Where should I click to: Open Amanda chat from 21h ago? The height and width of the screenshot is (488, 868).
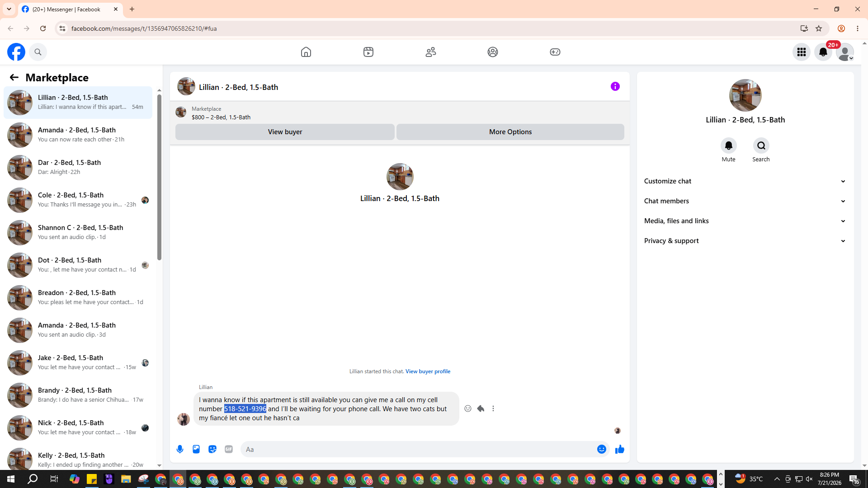[78, 135]
